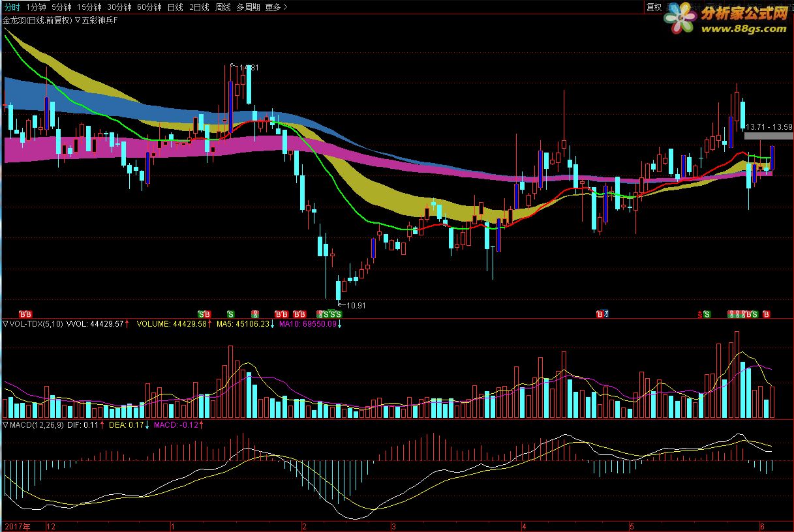Click the green S sell marker under mid-January
This screenshot has height=532, width=794.
230,314
